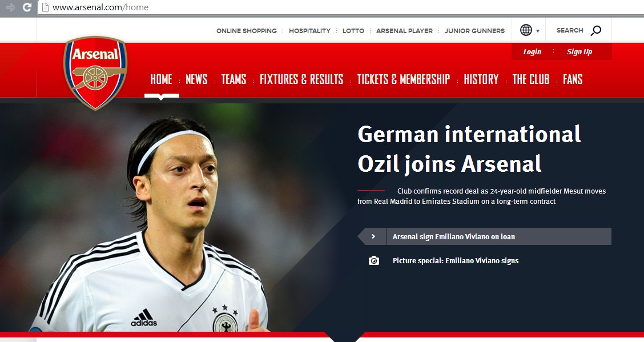Screen dimensions: 644x342
Task: Open the Tickets & Membership menu
Action: [403, 79]
